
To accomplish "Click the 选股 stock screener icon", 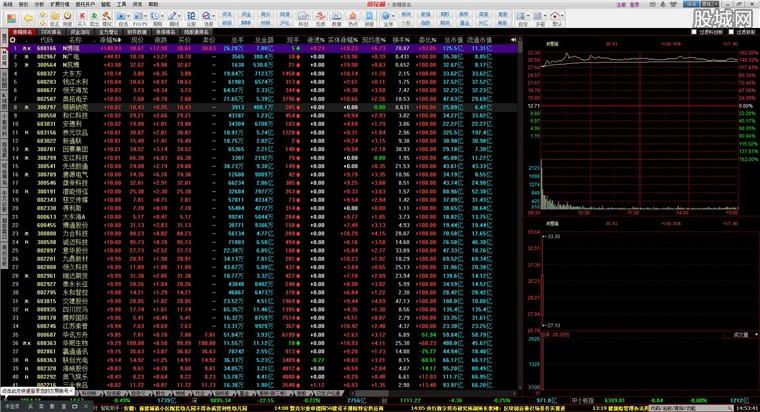I will (206, 18).
